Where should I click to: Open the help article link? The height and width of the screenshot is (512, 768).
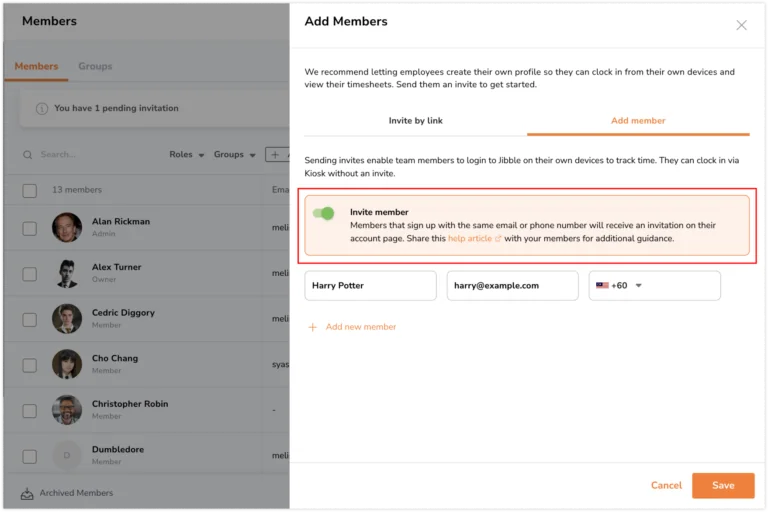[x=470, y=239]
